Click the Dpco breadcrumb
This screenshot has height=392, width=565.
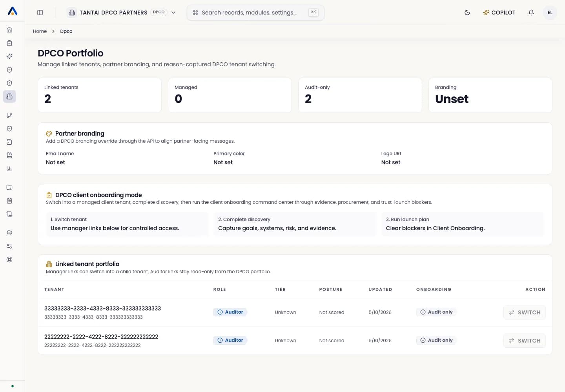[x=66, y=31]
